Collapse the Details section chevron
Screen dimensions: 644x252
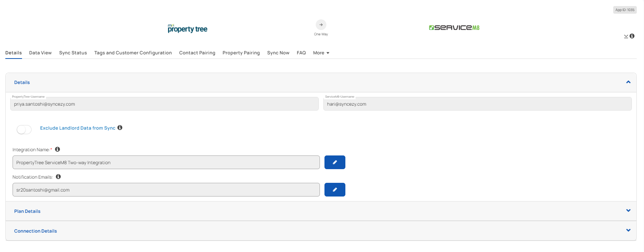pos(628,82)
